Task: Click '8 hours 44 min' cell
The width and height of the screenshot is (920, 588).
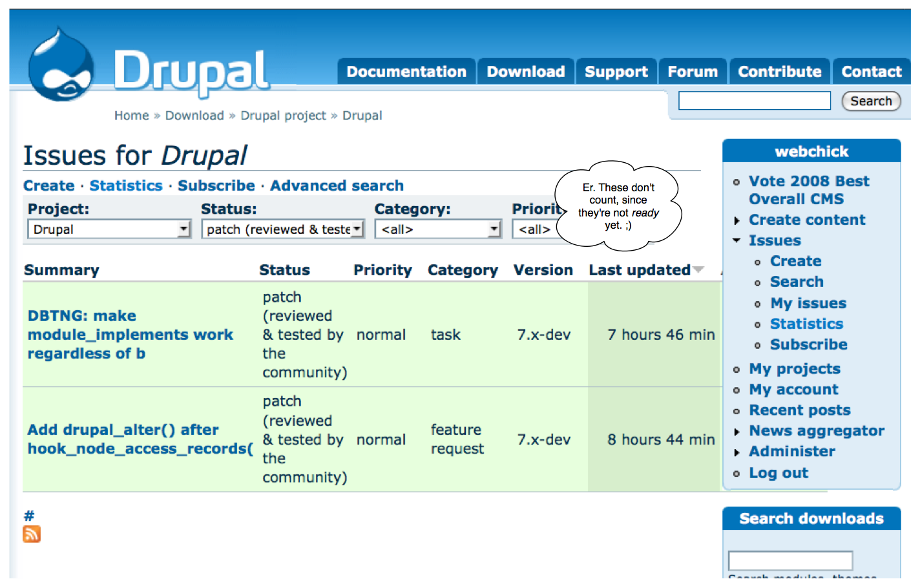Action: [661, 439]
